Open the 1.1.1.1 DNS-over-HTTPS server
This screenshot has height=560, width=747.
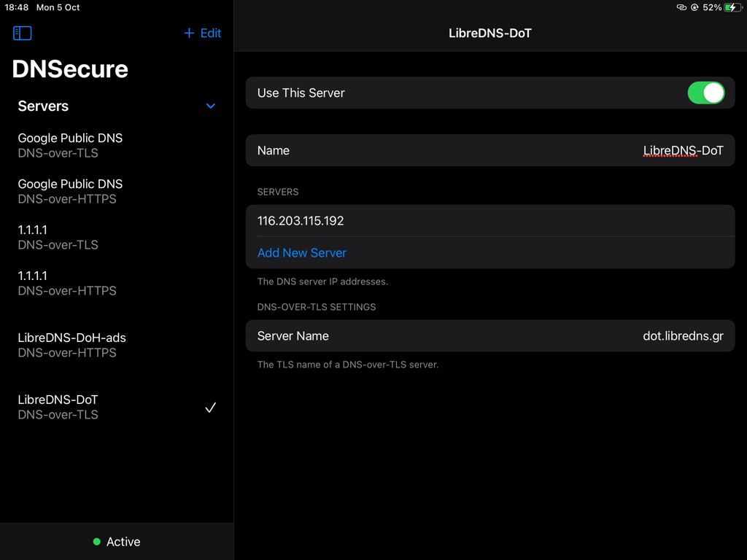tap(67, 283)
